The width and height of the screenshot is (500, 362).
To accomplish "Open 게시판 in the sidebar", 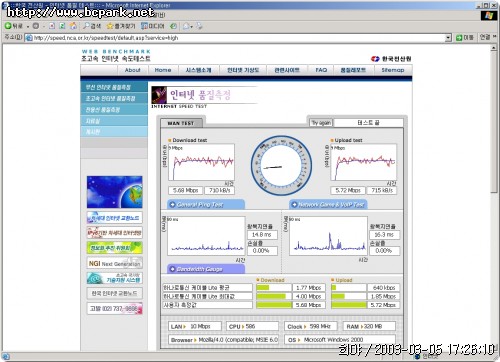I will point(114,132).
